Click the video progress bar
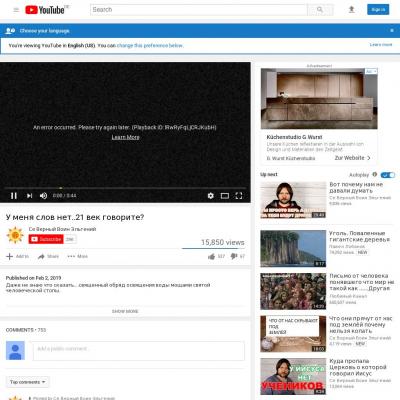 (125, 188)
